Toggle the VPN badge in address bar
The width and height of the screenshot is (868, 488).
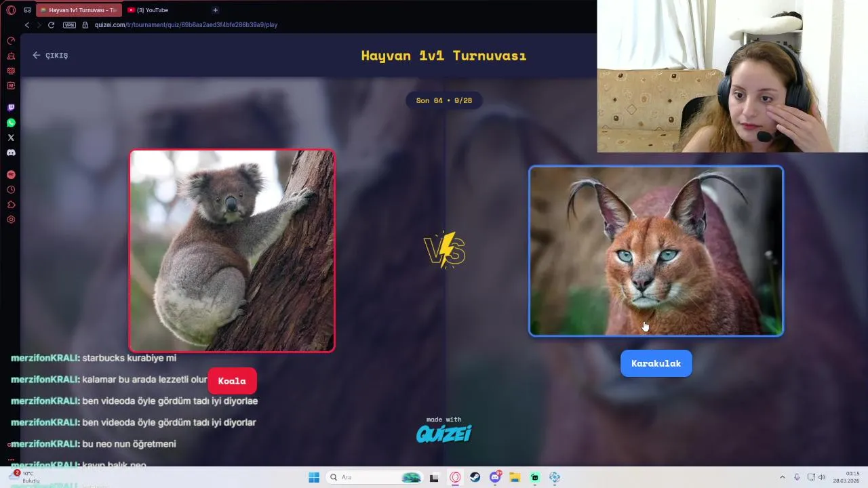coord(69,25)
